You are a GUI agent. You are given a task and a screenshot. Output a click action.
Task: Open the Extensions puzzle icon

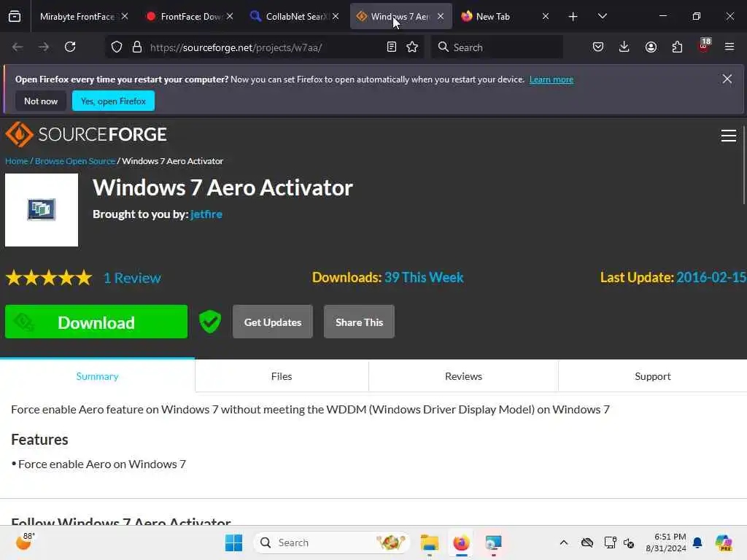point(677,47)
